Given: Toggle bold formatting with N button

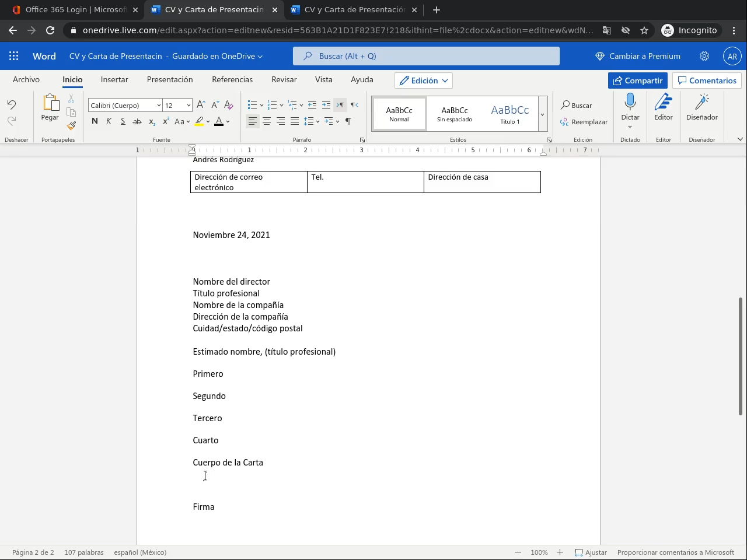Looking at the screenshot, I should coord(95,121).
